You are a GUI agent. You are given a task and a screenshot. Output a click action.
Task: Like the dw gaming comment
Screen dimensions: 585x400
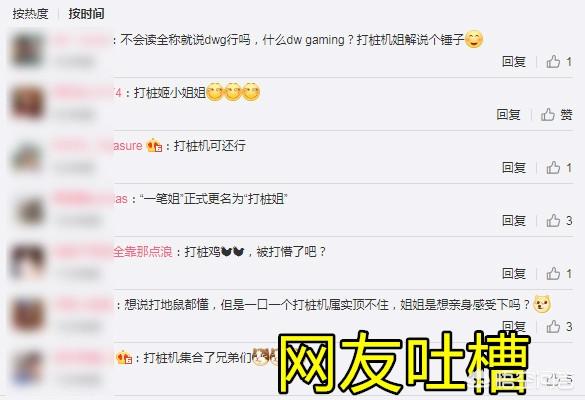pyautogui.click(x=559, y=62)
